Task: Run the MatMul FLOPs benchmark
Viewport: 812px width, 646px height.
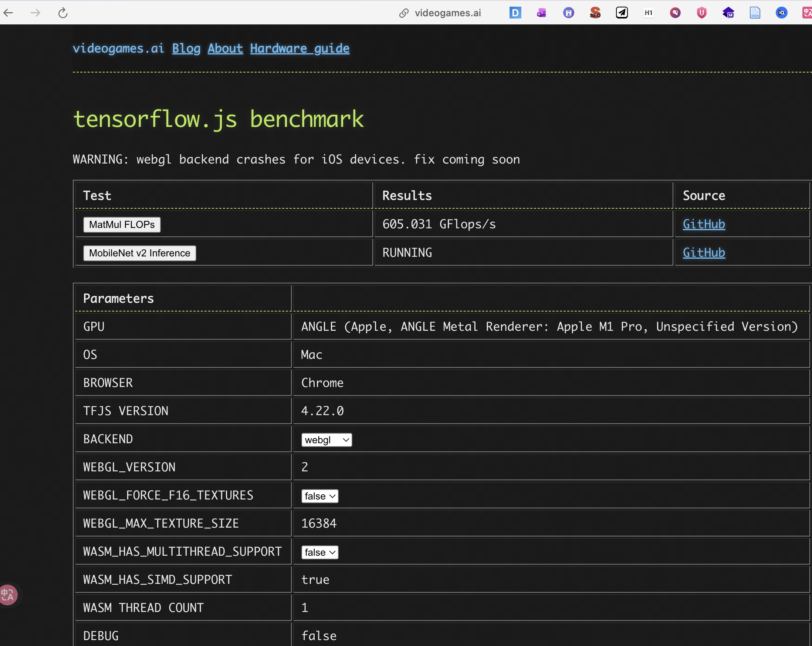Action: coord(122,225)
